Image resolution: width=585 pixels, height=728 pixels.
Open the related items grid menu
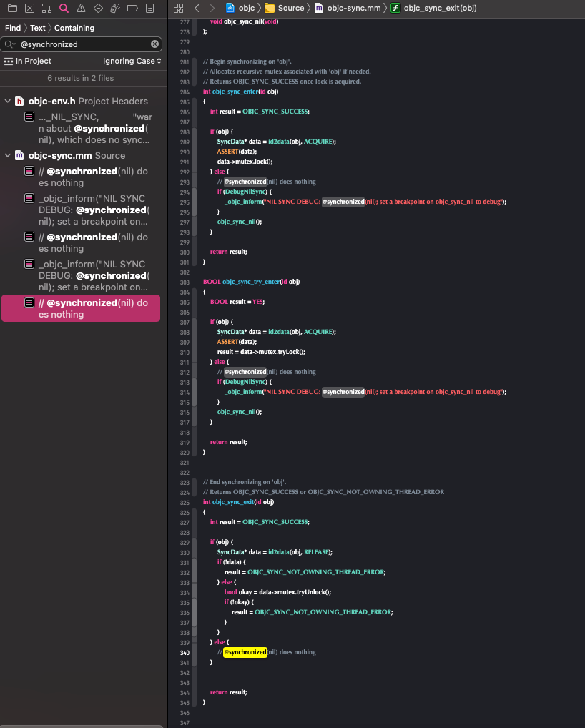(x=178, y=8)
